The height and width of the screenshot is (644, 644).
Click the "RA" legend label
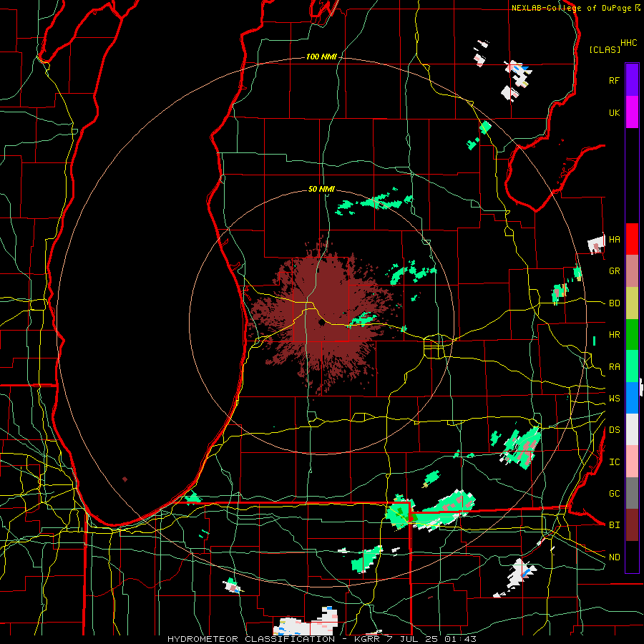[614, 367]
